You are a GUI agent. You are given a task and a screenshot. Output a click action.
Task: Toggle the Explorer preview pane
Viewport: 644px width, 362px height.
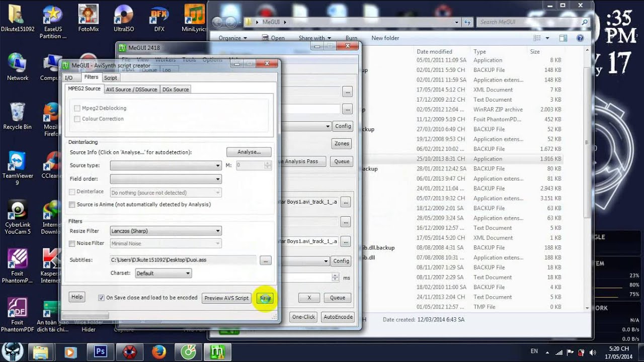pyautogui.click(x=563, y=38)
